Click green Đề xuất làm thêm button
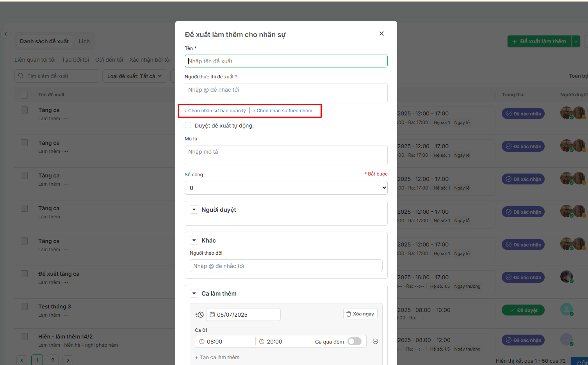The width and height of the screenshot is (588, 365). [x=539, y=41]
